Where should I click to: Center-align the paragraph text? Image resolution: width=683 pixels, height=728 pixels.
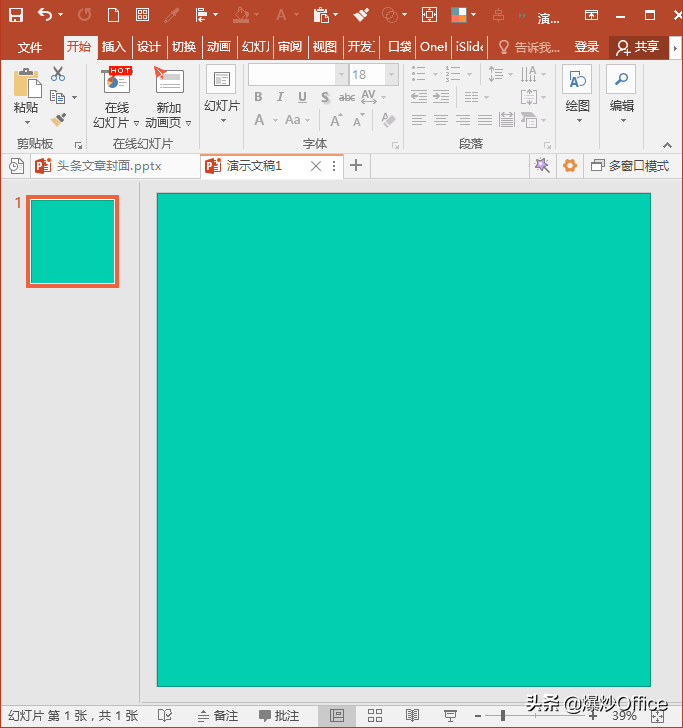click(441, 120)
